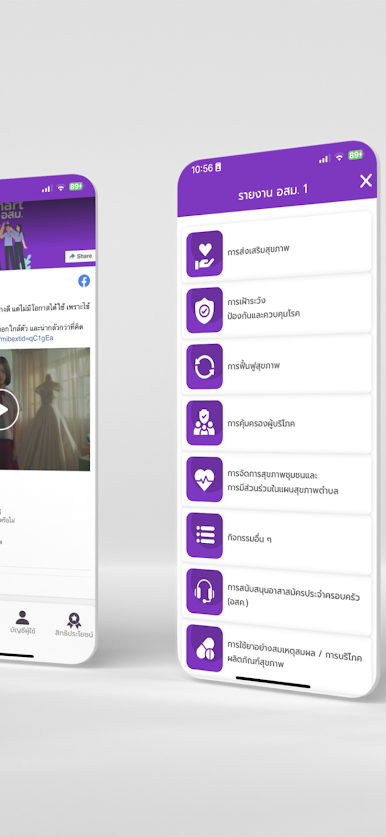Screen dimensions: 386x837
Task: Tap cellular signal bars on right phone
Action: click(324, 159)
